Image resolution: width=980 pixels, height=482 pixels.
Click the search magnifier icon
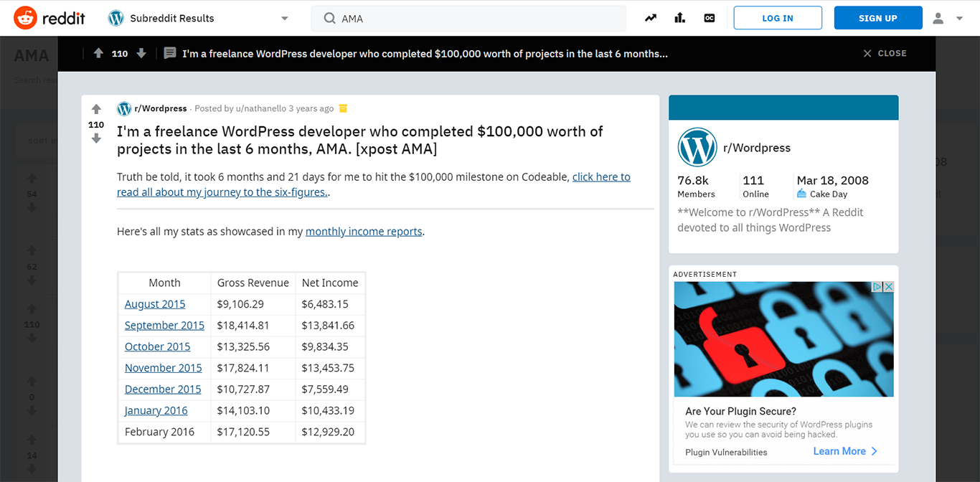click(x=329, y=19)
